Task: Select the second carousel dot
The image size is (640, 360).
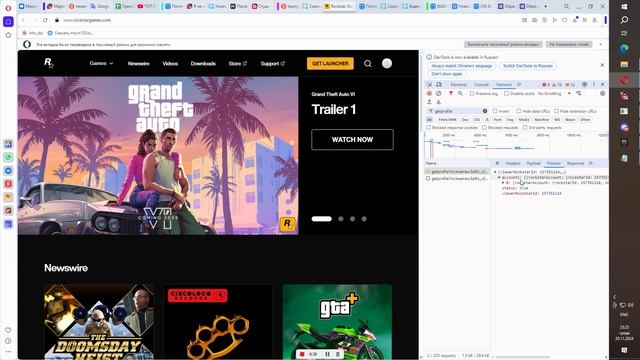Action: click(x=341, y=219)
